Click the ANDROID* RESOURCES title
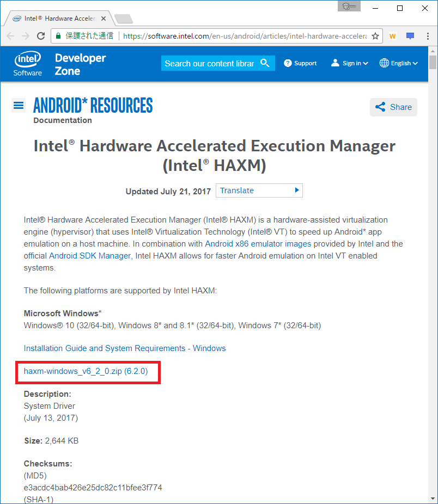Image resolution: width=438 pixels, height=504 pixels. point(93,105)
